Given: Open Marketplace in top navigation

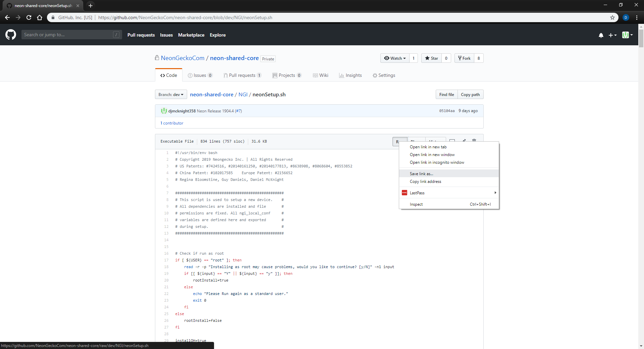Looking at the screenshot, I should pos(191,35).
